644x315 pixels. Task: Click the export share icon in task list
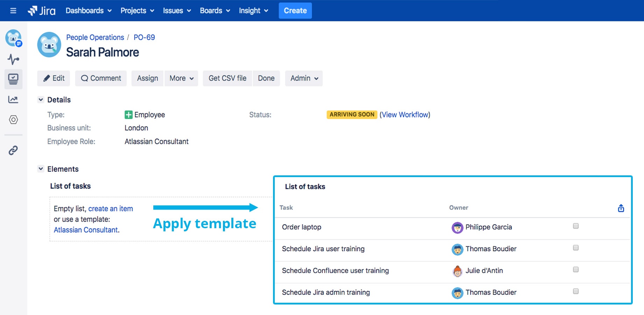[621, 208]
